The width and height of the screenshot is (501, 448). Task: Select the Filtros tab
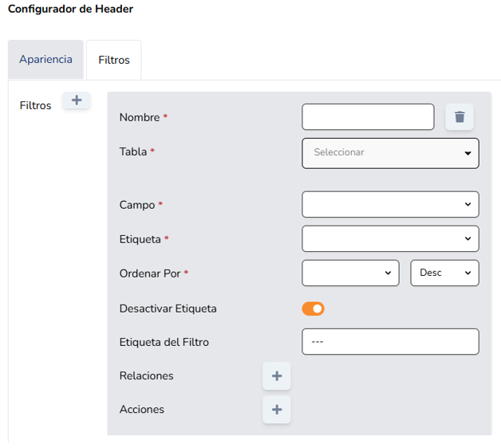point(114,60)
